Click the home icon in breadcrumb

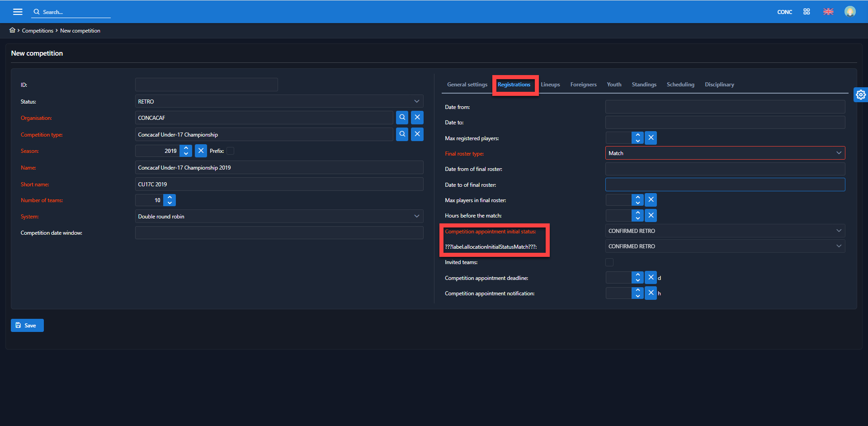12,30
